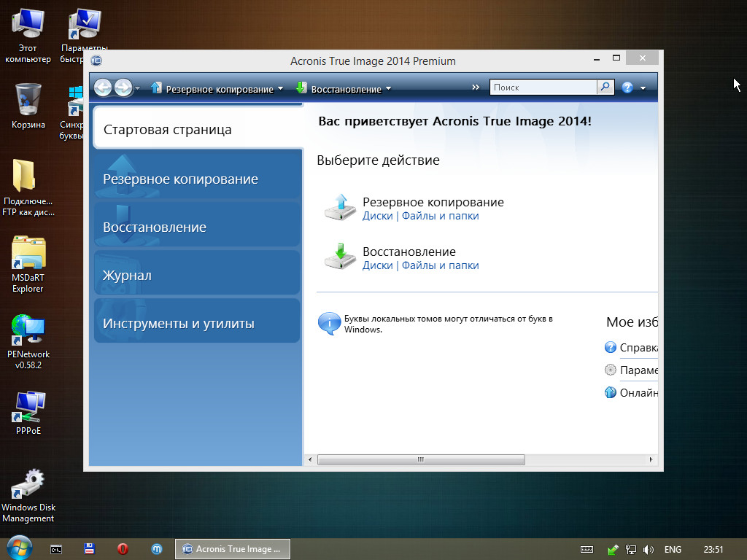Image resolution: width=747 pixels, height=560 pixels.
Task: Click the forward navigation arrow icon
Action: pyautogui.click(x=123, y=88)
